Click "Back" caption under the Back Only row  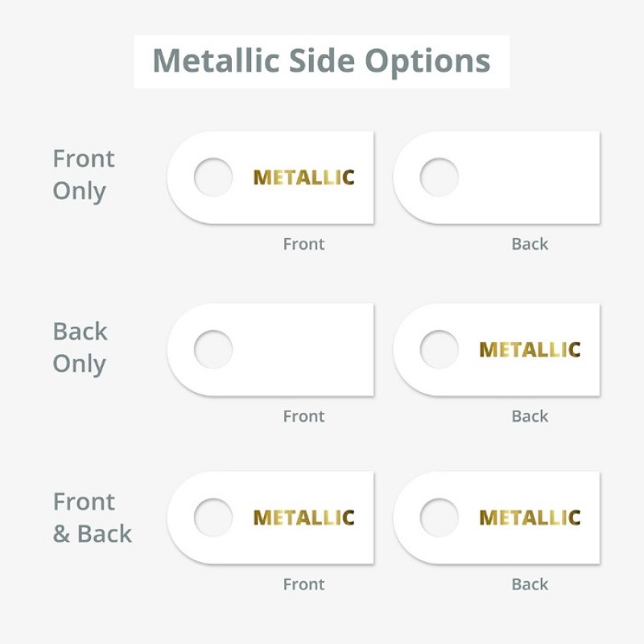tap(530, 416)
